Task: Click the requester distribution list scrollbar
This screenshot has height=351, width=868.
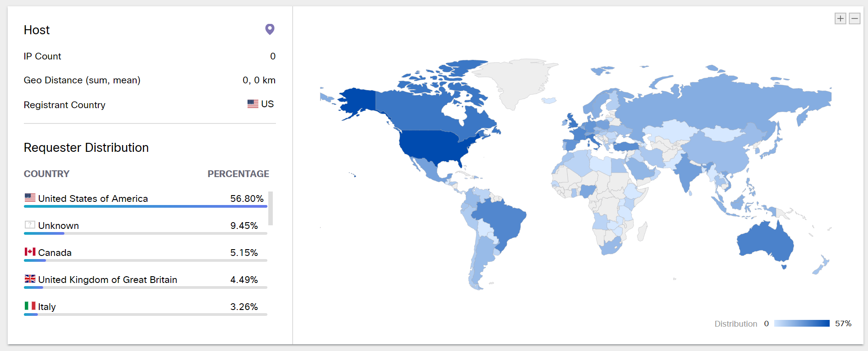Action: click(x=271, y=208)
